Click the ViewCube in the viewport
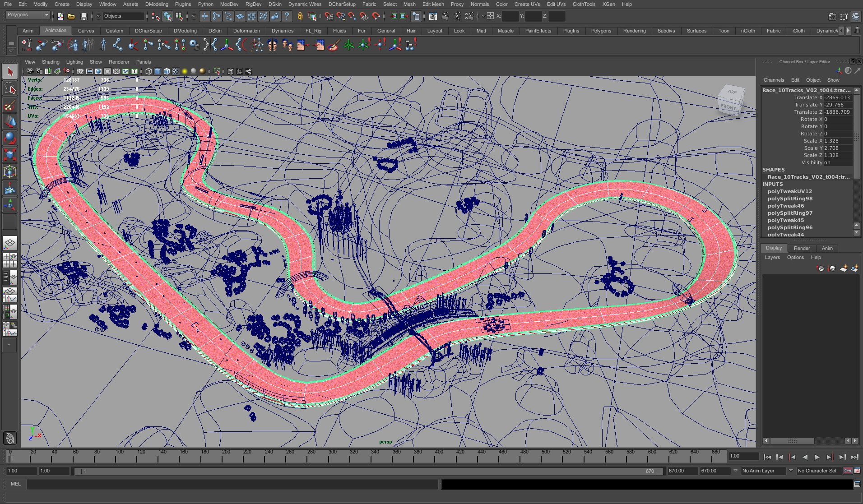 (x=730, y=99)
